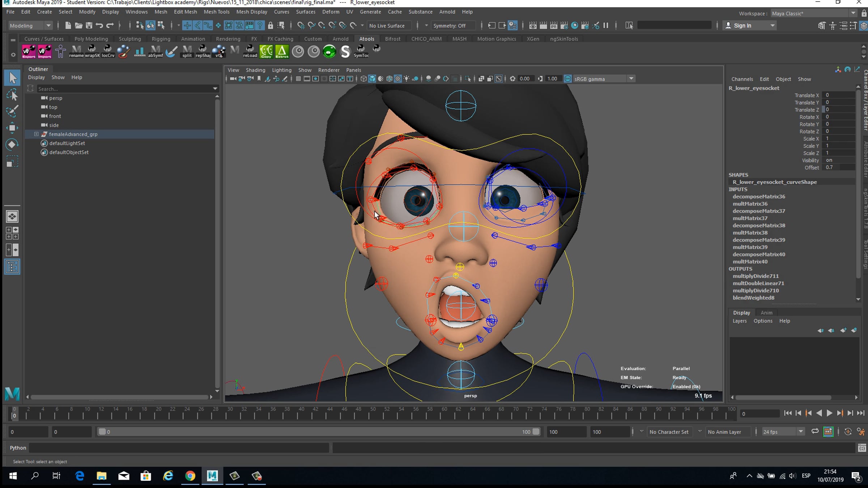The height and width of the screenshot is (488, 868).
Task: Toggle view transform ON button
Action: 568,79
